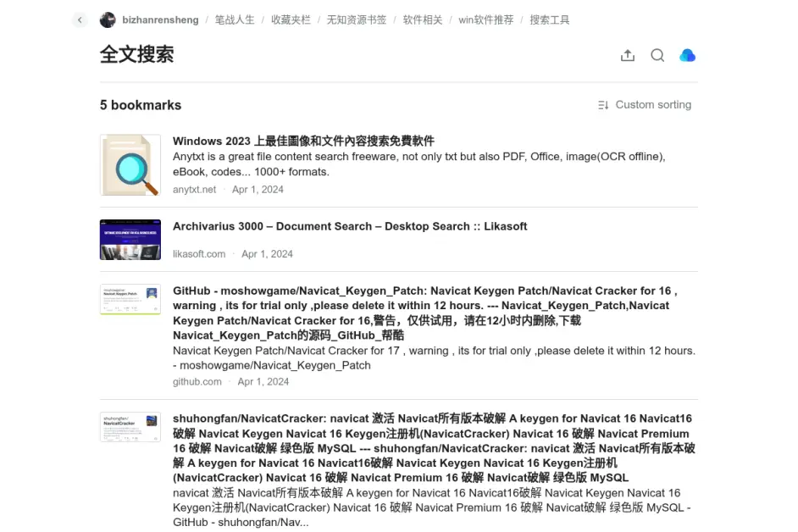The height and width of the screenshot is (532, 798).
Task: Navigate to 无知资源书签 breadcrumb
Action: coord(356,19)
